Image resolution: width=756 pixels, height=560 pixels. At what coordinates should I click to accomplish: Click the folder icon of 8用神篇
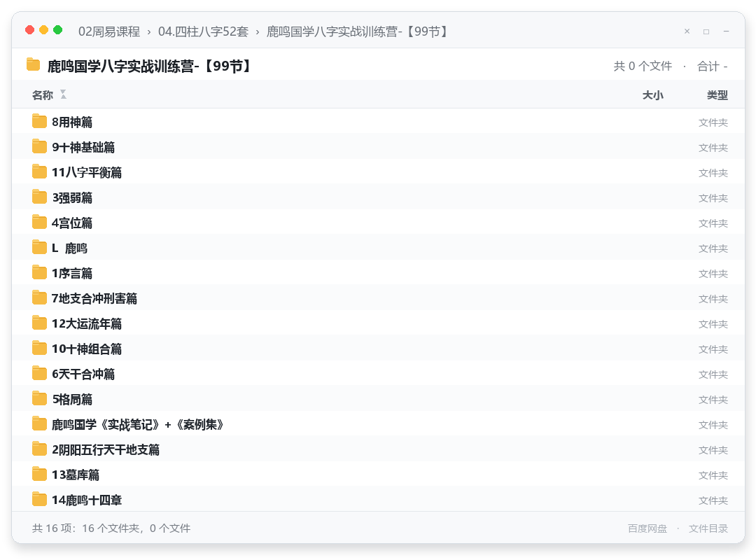click(39, 121)
